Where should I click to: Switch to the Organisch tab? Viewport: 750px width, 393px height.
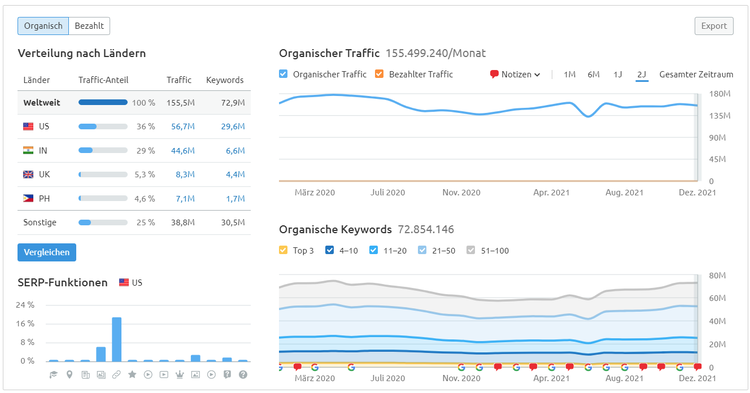(43, 26)
